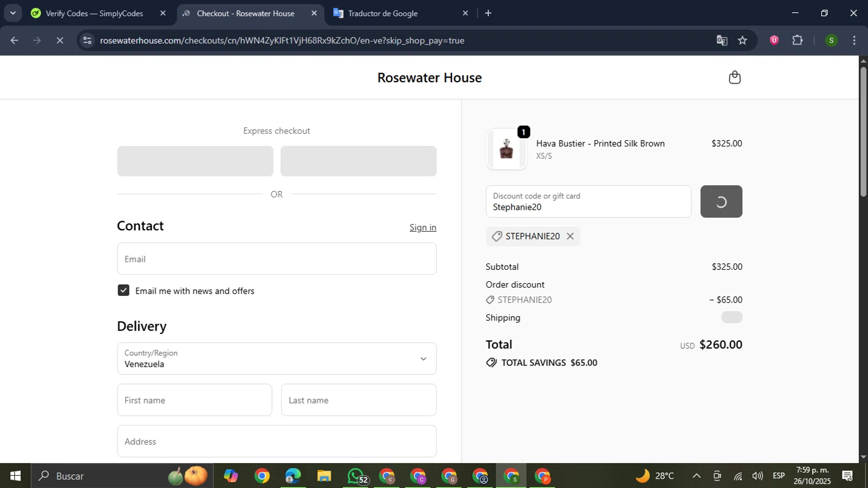Screen dimensions: 868x488
Task: Open the Chrome profile avatar
Action: click(x=832, y=41)
